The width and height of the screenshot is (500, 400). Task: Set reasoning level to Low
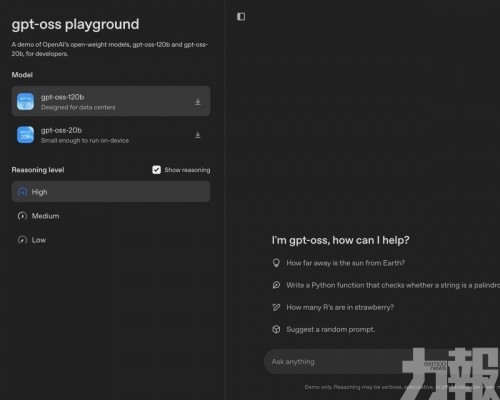pos(111,240)
